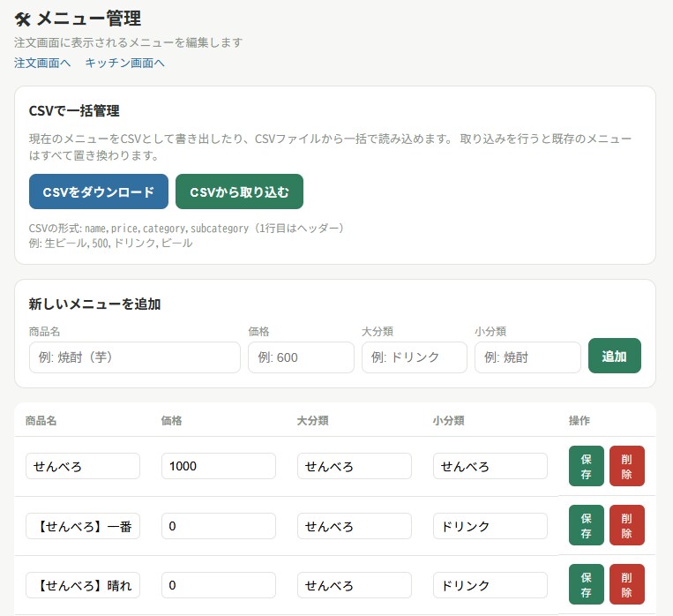
Task: Edit ドリンク field of 【せんべろ】一番 row
Action: point(490,526)
